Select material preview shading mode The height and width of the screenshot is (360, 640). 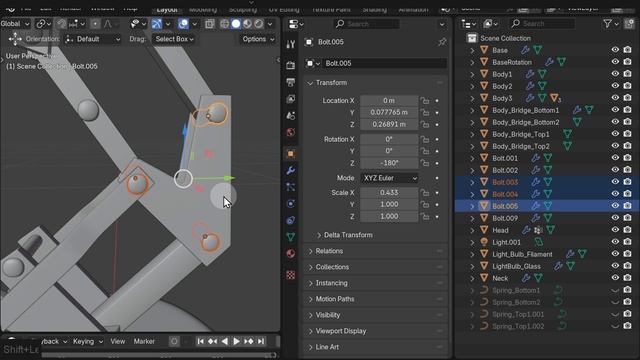pyautogui.click(x=247, y=24)
